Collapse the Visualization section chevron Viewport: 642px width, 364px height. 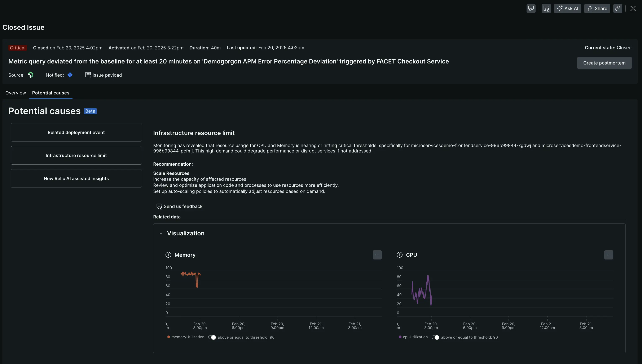pyautogui.click(x=161, y=234)
